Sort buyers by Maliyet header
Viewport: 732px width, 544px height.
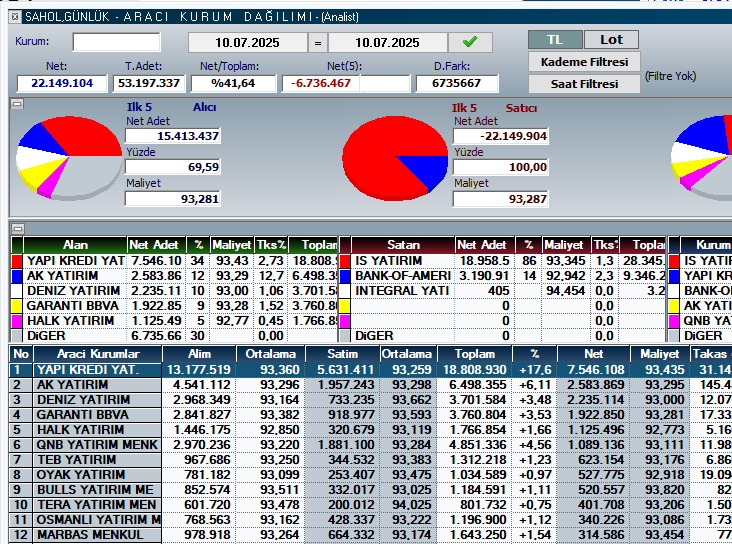coord(232,245)
